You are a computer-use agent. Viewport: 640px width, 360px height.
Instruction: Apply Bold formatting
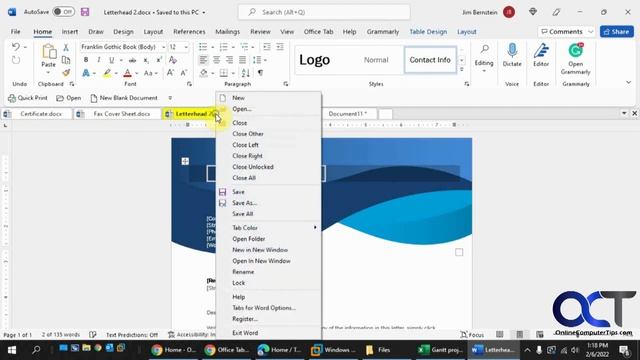point(86,60)
